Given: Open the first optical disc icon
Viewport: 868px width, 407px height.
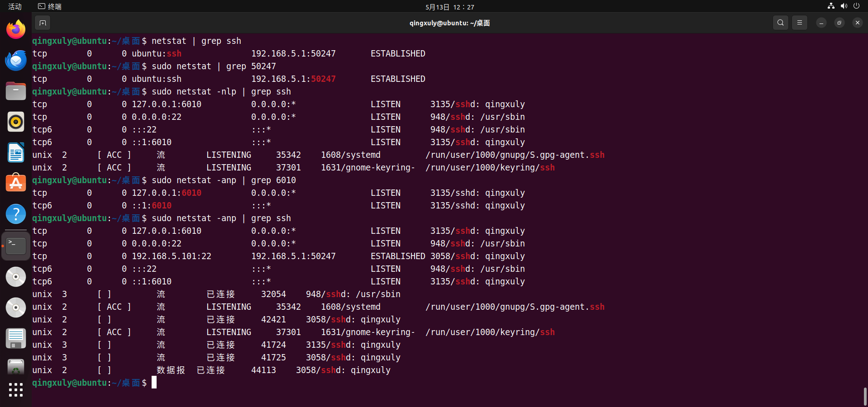Looking at the screenshot, I should point(16,276).
